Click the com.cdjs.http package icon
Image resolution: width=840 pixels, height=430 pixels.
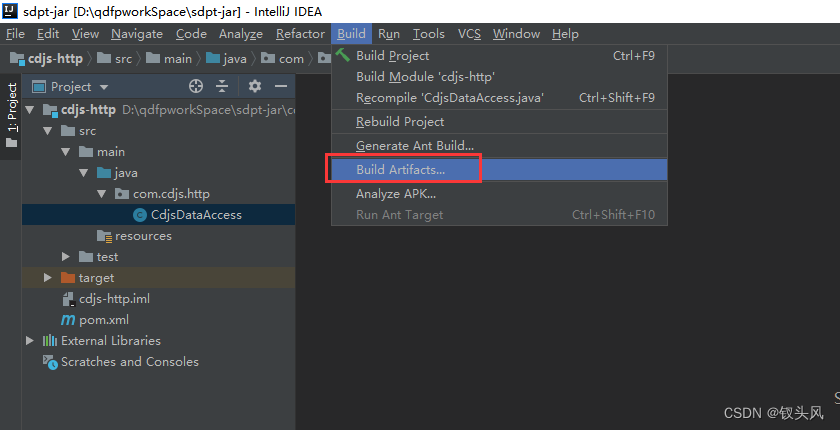[x=122, y=194]
